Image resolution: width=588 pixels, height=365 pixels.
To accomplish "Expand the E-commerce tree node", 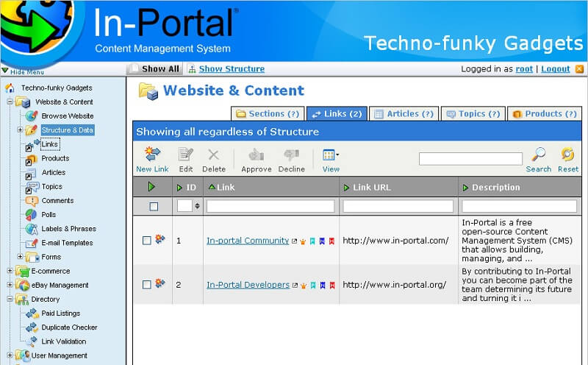I will point(10,271).
